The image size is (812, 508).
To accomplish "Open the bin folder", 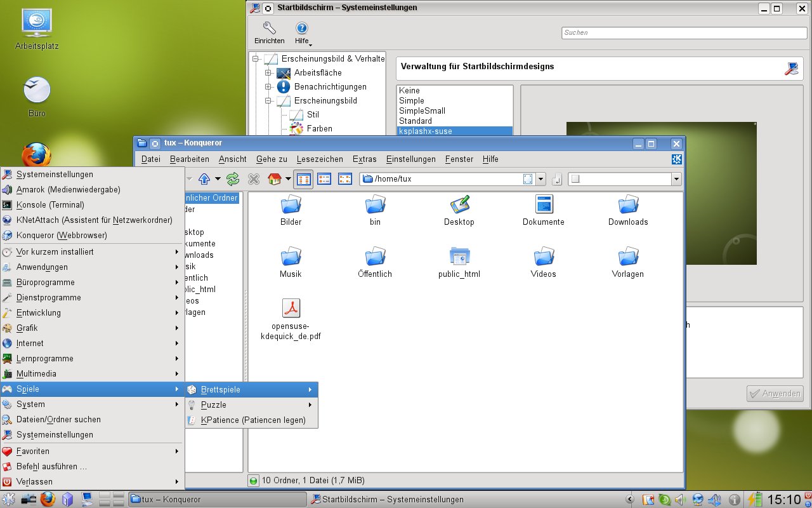I will (375, 211).
